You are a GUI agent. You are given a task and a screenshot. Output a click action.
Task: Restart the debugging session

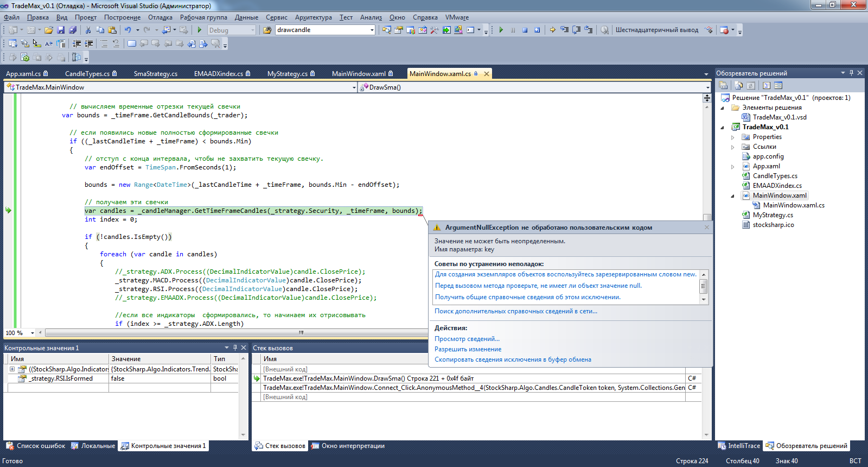click(537, 30)
